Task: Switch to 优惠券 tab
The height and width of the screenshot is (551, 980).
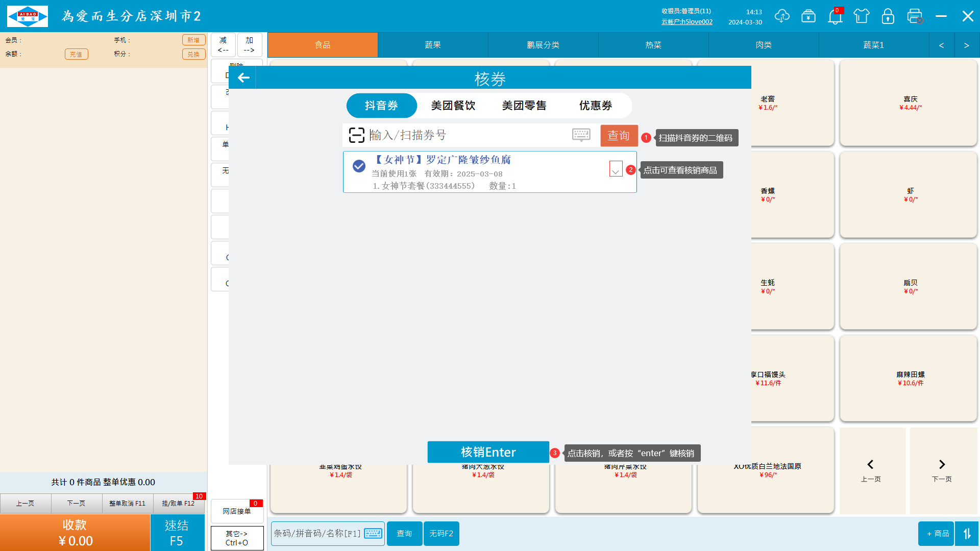Action: [595, 106]
